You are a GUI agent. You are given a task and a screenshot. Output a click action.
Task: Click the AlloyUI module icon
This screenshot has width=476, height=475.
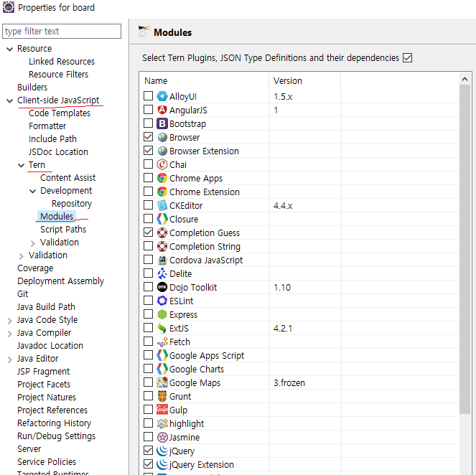[x=162, y=96]
